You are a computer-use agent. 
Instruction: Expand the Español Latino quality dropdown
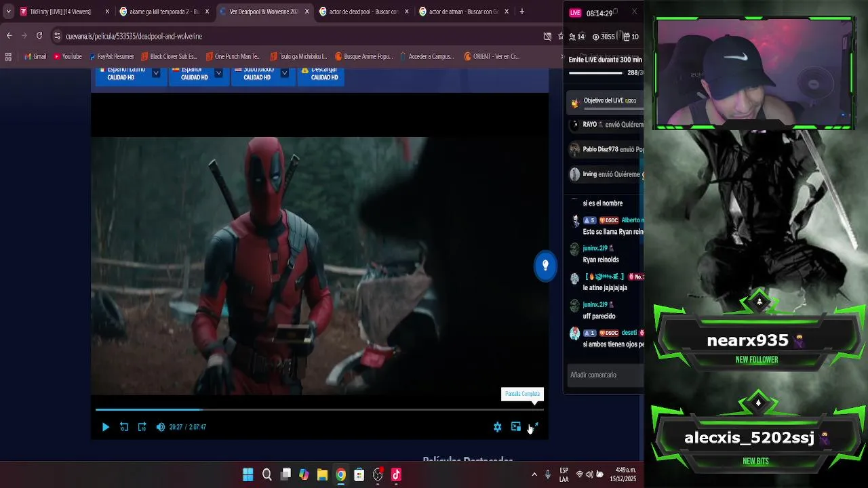[156, 73]
